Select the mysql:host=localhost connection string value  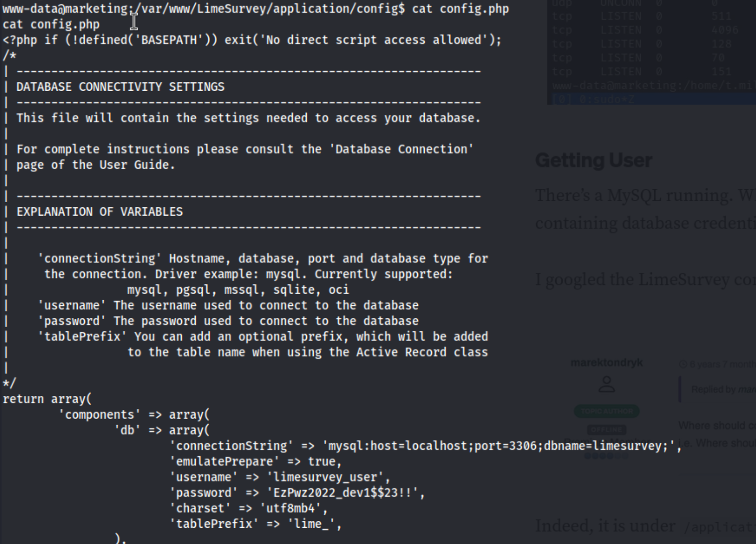[499, 446]
